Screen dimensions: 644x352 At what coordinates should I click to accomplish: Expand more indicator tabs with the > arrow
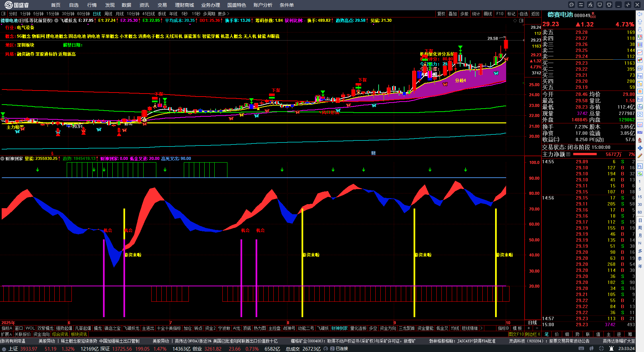pyautogui.click(x=481, y=328)
